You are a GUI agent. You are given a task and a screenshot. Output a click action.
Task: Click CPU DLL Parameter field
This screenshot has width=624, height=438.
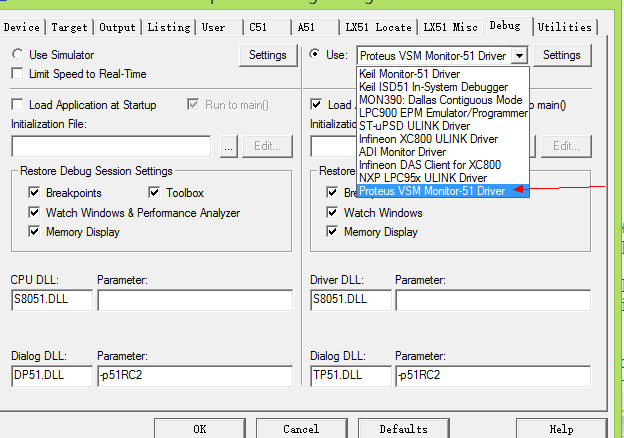click(x=195, y=300)
